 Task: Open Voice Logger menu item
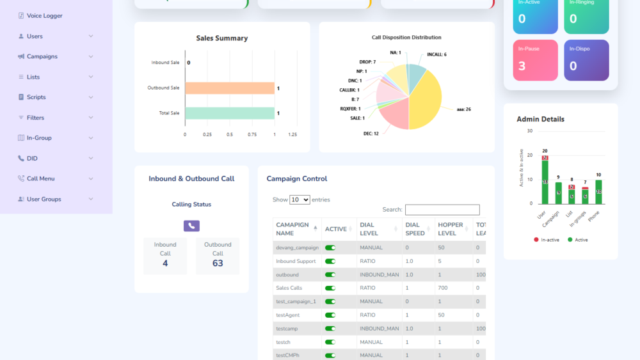(x=44, y=16)
